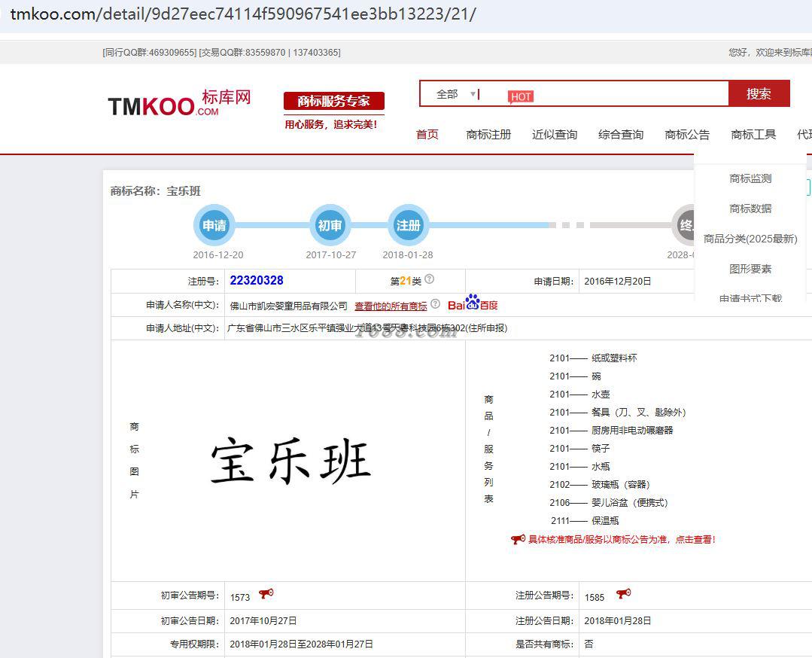This screenshot has height=658, width=812.
Task: Select 图形要素 menu entry
Action: coord(750,269)
